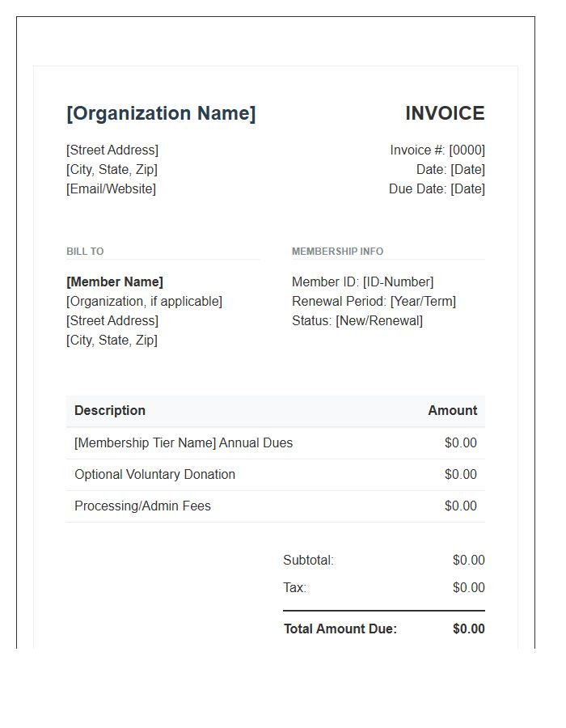Click the [Organization Name] heading
Image resolution: width=566 pixels, height=728 pixels.
161,113
